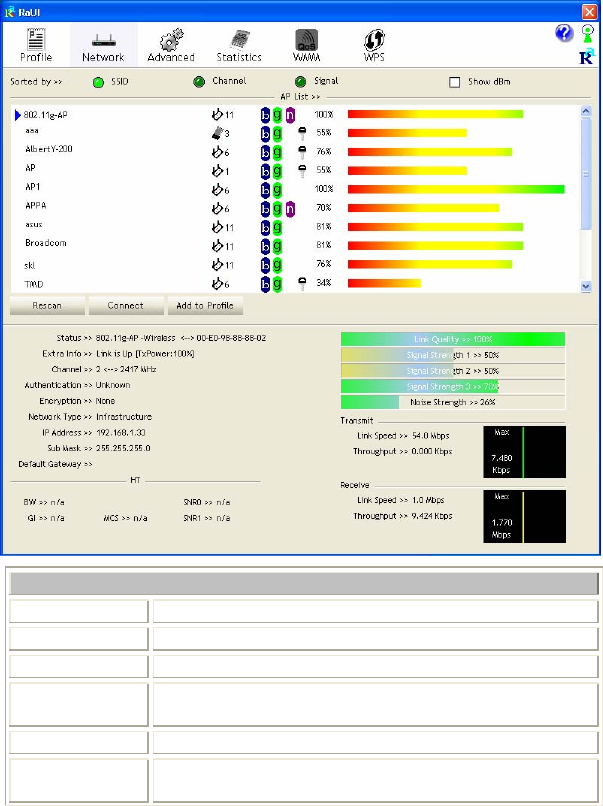Image resolution: width=603 pixels, height=806 pixels.
Task: Click the 81% signal value for Broadcom
Action: tap(324, 245)
